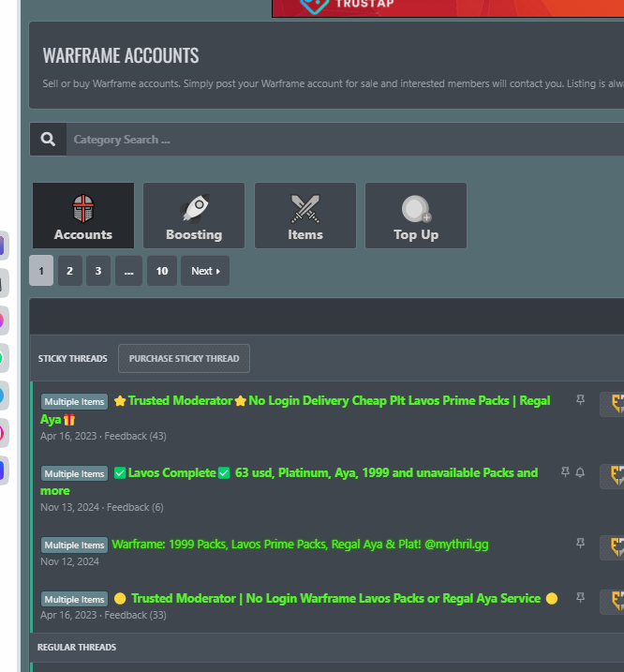Image resolution: width=624 pixels, height=672 pixels.
Task: Click avatar badge beside Cheap Plt Lavos thread
Action: [612, 404]
